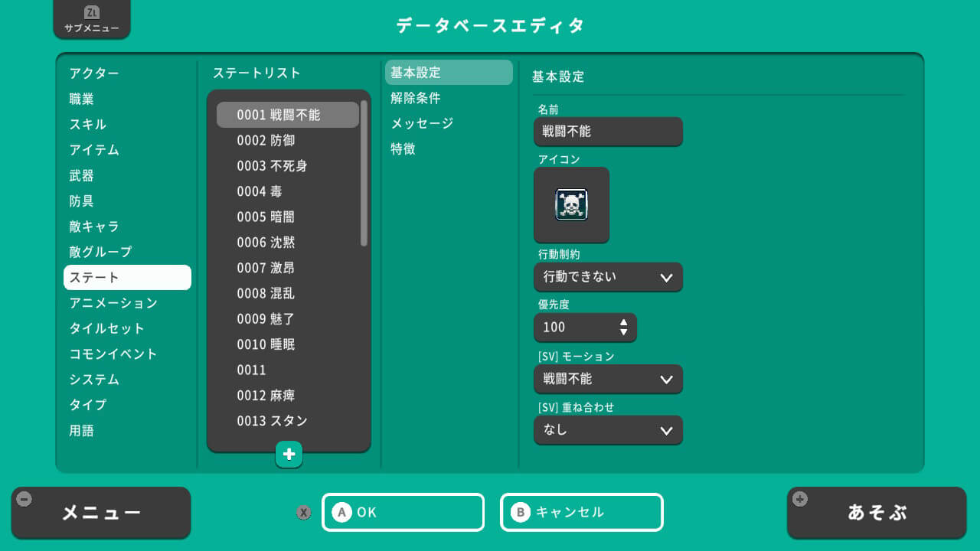
Task: Open the skull state icon picker
Action: pos(571,204)
